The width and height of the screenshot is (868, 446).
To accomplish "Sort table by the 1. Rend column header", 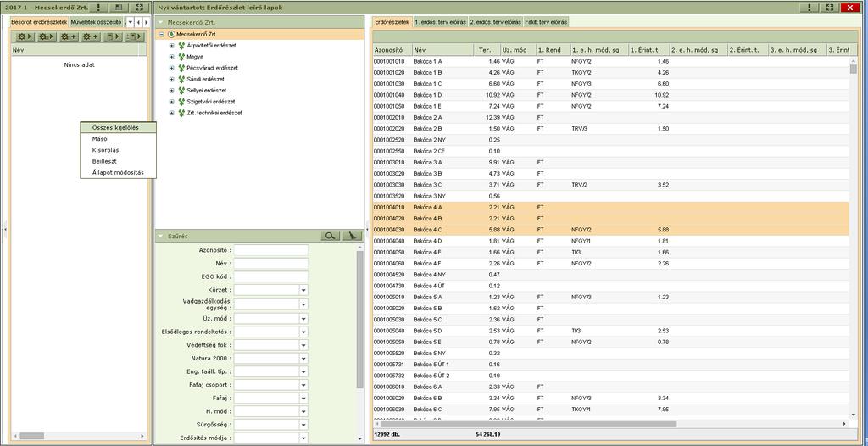I will pos(553,50).
